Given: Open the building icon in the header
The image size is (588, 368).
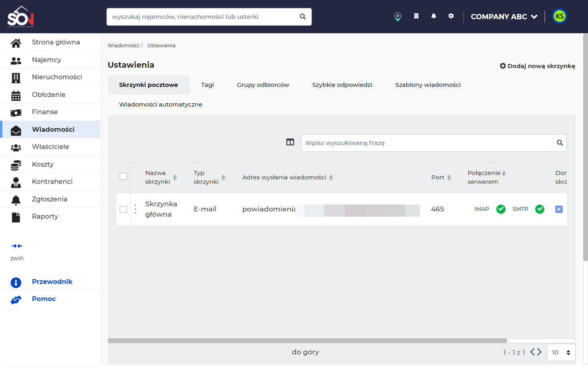Looking at the screenshot, I should [416, 16].
